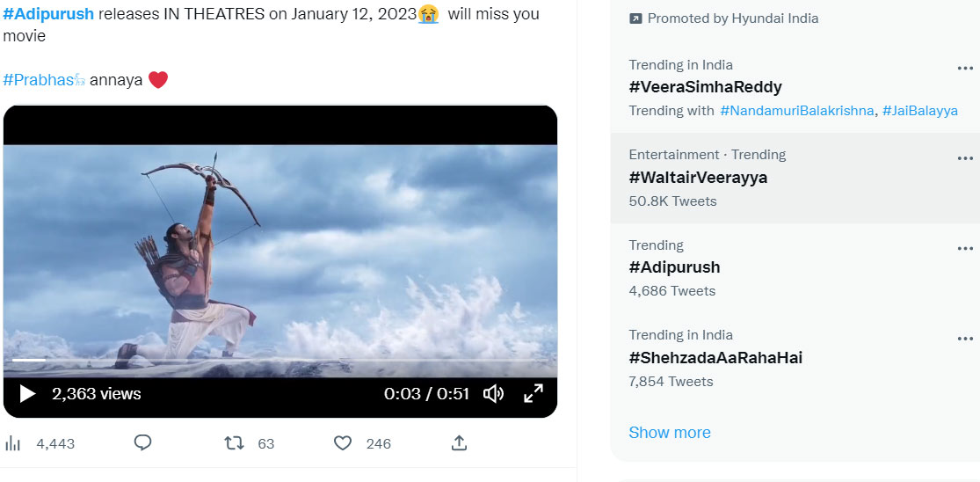Seek along the video progress bar
The height and width of the screenshot is (482, 980).
[x=280, y=360]
